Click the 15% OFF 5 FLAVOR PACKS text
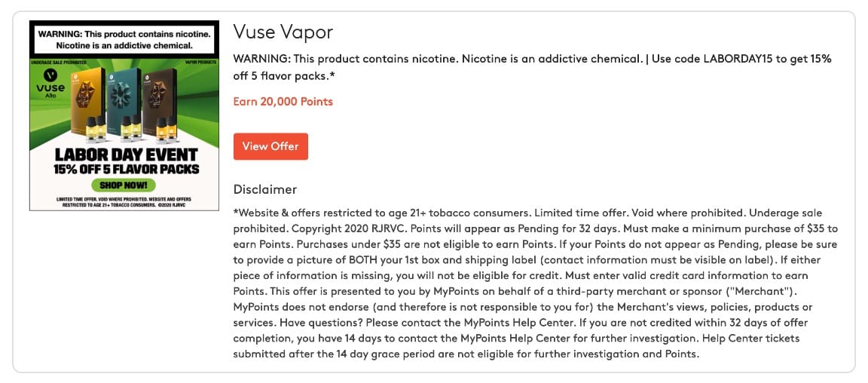 click(124, 170)
